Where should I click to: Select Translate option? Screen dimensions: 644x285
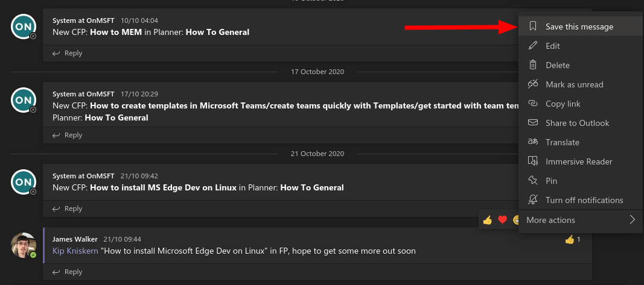coord(581,142)
